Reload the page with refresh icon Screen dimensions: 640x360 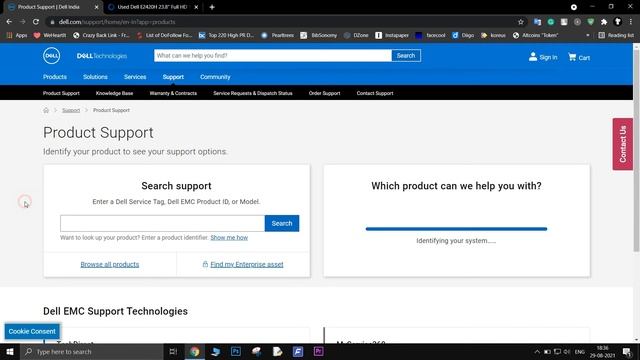36,22
